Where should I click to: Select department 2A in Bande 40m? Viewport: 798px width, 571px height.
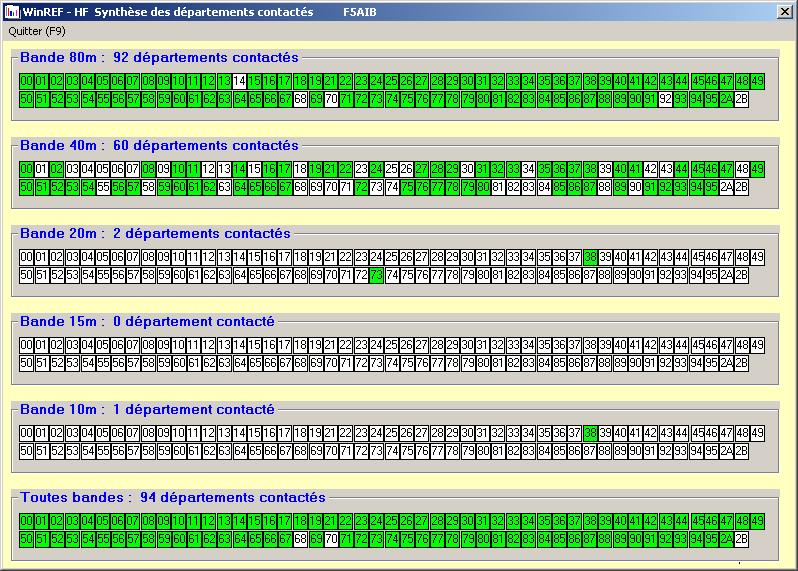click(x=726, y=187)
